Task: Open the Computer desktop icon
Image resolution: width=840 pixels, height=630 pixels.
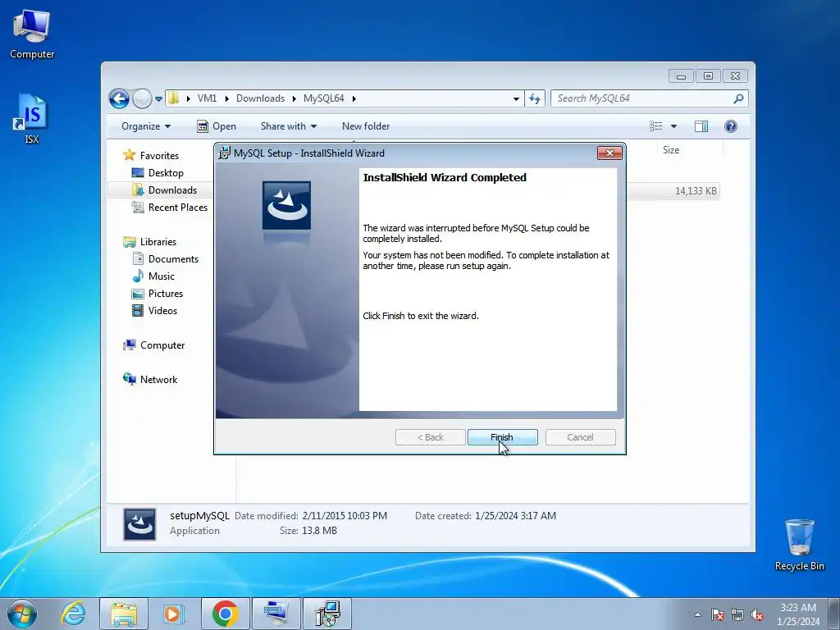Action: point(32,34)
